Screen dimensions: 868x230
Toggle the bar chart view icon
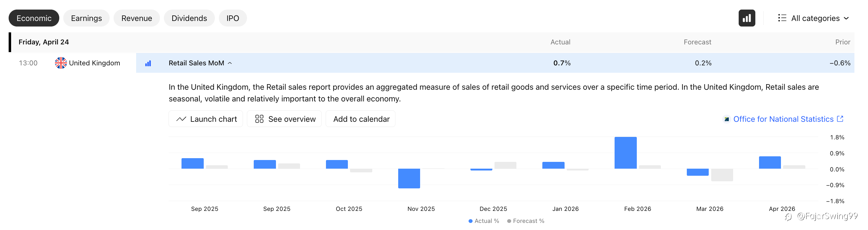pos(746,18)
